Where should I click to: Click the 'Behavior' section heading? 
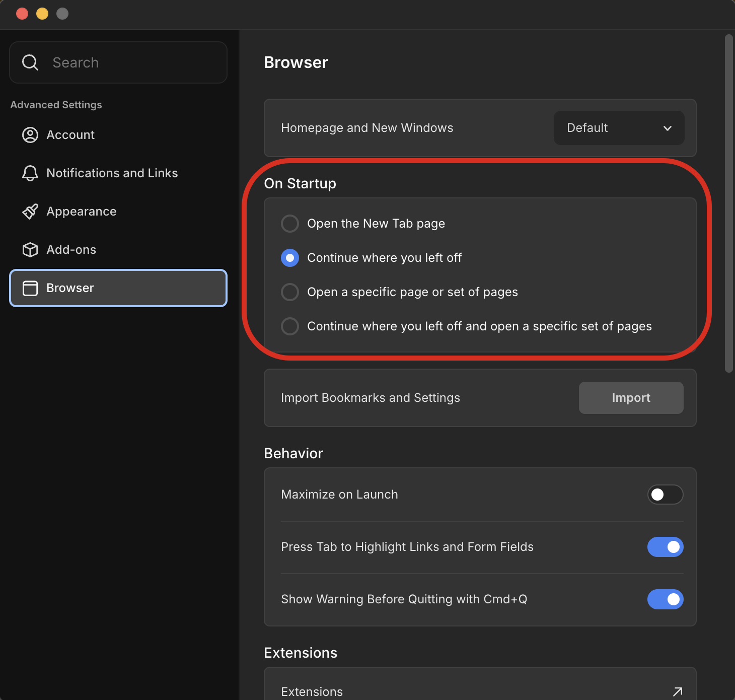(x=293, y=453)
